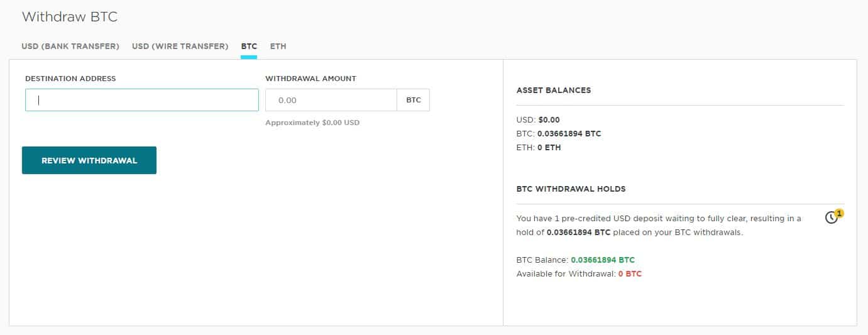Click the BTC unit label beside amount field
The image size is (868, 335).
413,100
